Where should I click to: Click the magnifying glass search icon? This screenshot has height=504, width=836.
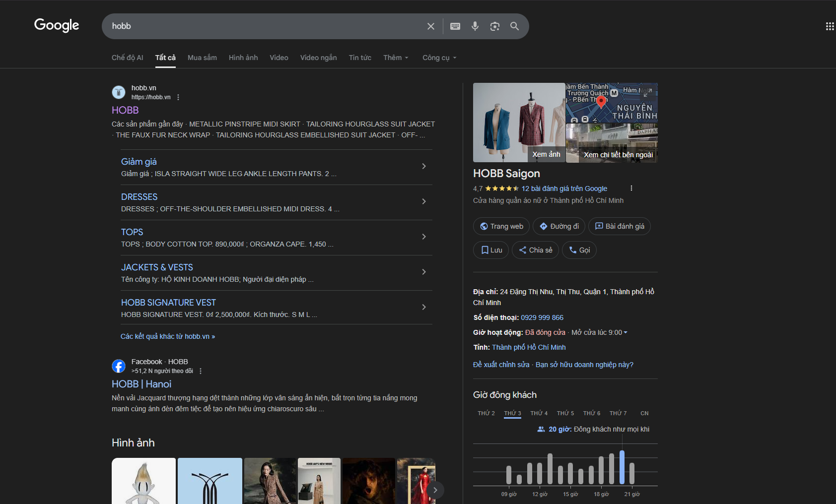pyautogui.click(x=514, y=26)
